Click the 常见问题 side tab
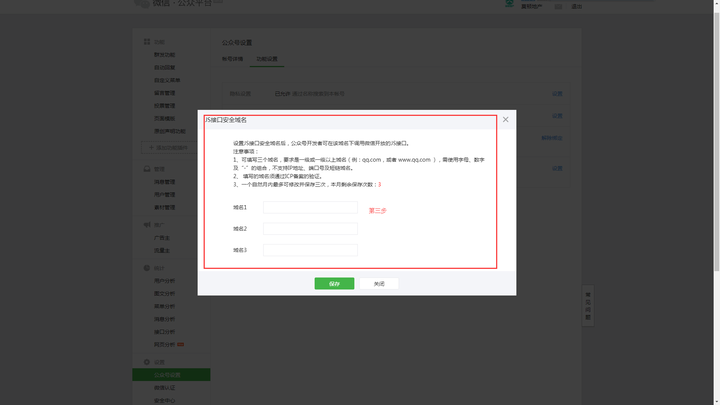 tap(588, 306)
